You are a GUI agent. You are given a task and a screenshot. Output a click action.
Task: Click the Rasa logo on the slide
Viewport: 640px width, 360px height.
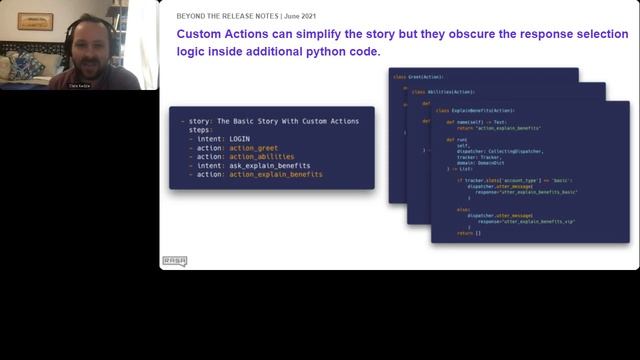pyautogui.click(x=175, y=261)
